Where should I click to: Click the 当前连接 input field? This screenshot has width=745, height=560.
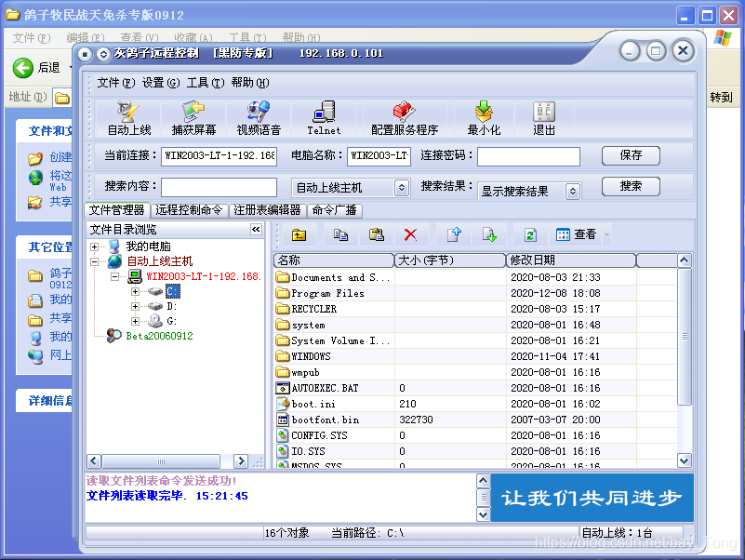219,156
